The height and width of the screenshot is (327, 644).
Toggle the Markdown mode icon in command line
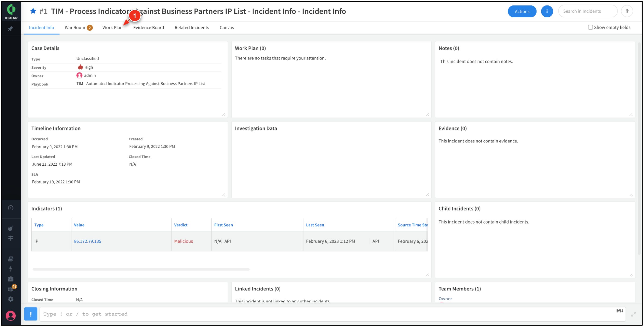click(x=619, y=311)
